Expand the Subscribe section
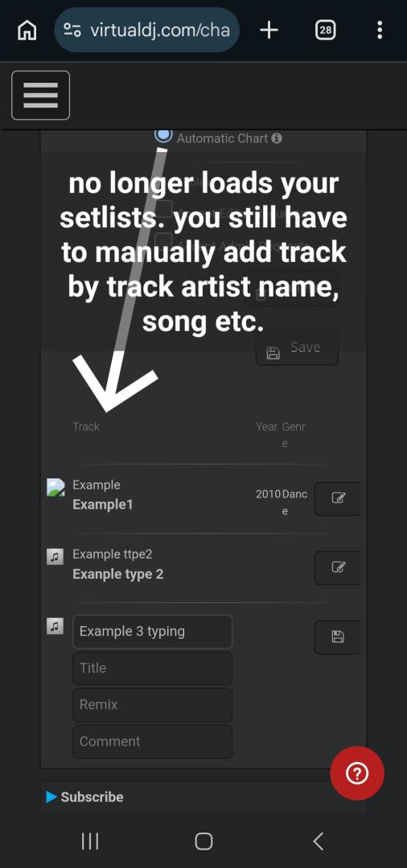The image size is (407, 868). pos(84,797)
